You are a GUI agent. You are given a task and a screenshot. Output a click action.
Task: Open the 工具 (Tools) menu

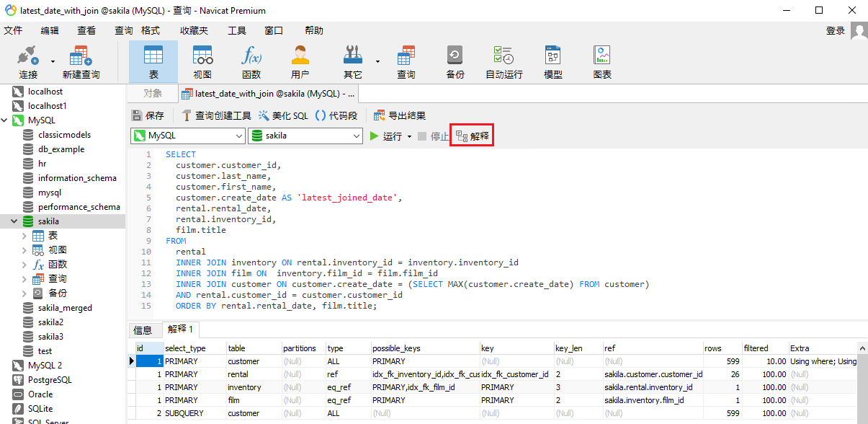click(x=237, y=31)
